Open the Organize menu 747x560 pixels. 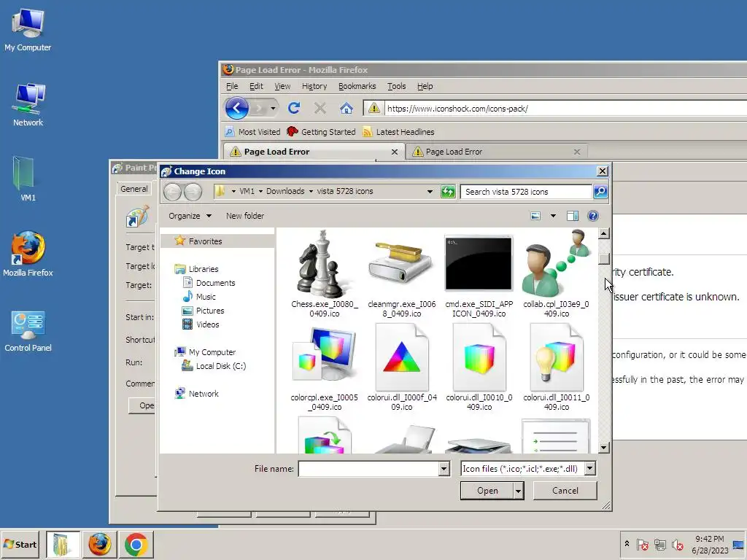pos(190,216)
